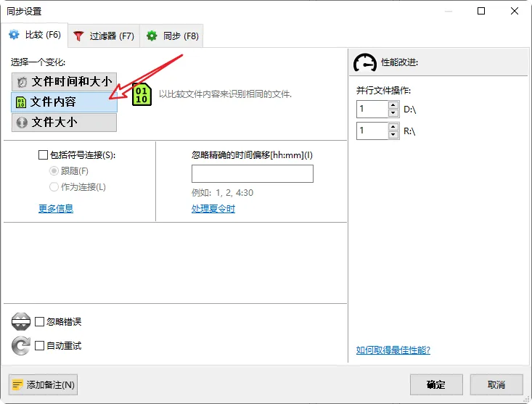
Task: Choose the 文件内容 comparison variant
Action: 64,102
